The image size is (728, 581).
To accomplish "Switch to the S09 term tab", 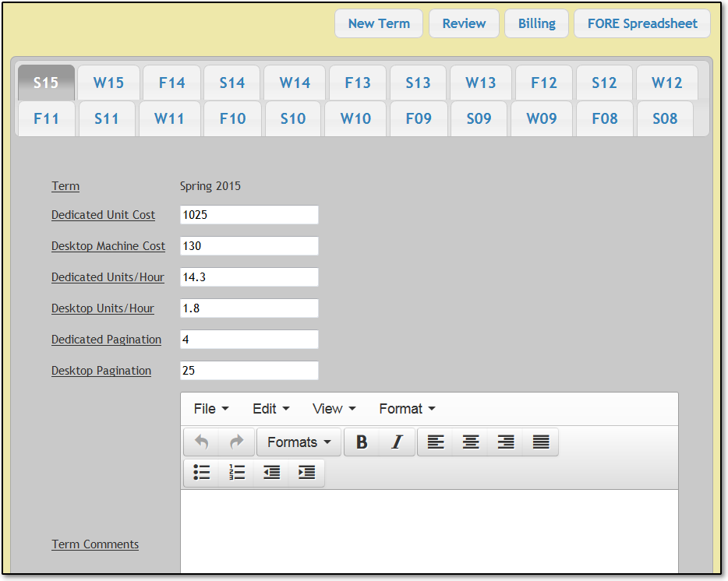I will (479, 118).
